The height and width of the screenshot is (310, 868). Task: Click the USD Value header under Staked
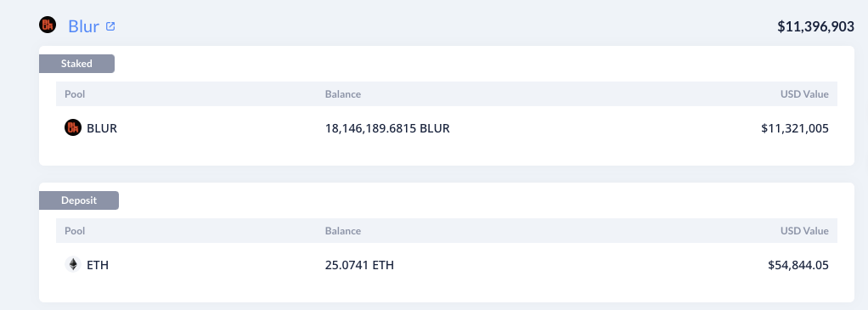[804, 94]
